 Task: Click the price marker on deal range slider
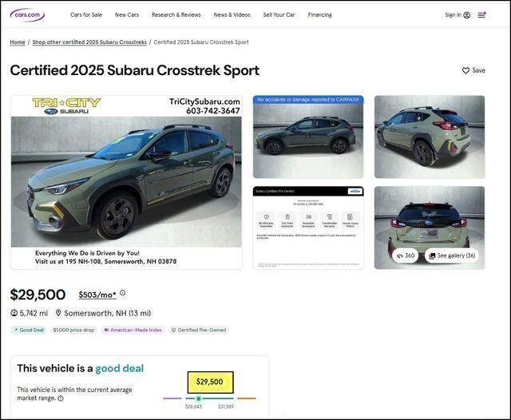[199, 398]
